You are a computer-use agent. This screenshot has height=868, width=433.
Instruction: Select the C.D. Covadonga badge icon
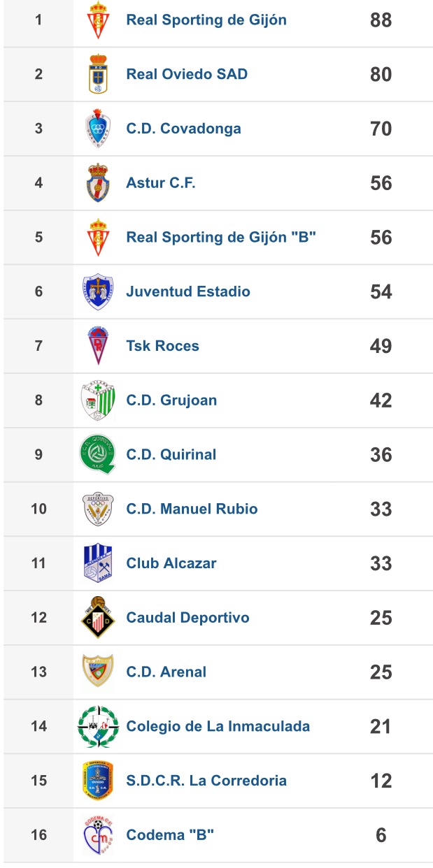[98, 129]
